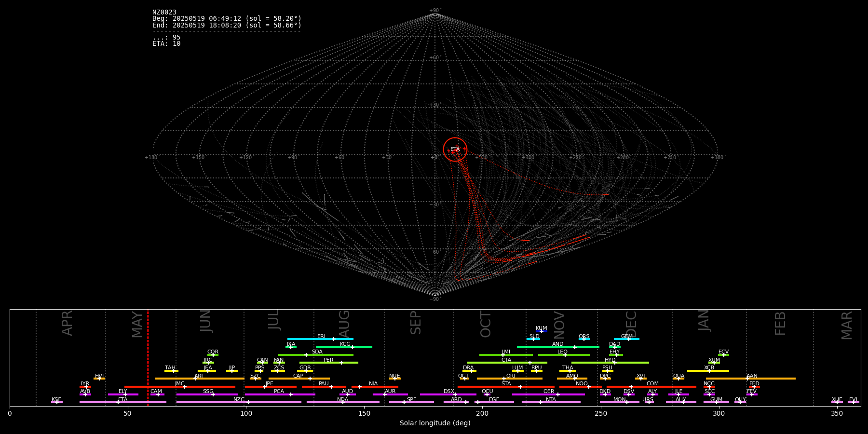Click the 300 tick on the solar longitude axis
Screen dimensions: 868x434
pos(719,413)
